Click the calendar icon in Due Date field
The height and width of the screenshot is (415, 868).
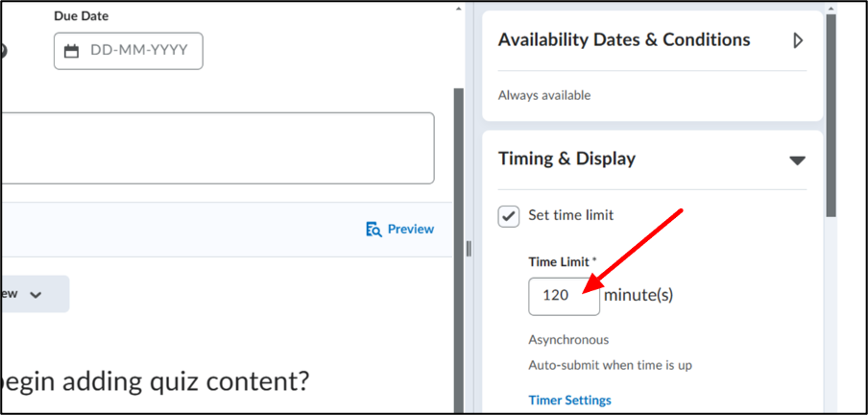pyautogui.click(x=71, y=52)
